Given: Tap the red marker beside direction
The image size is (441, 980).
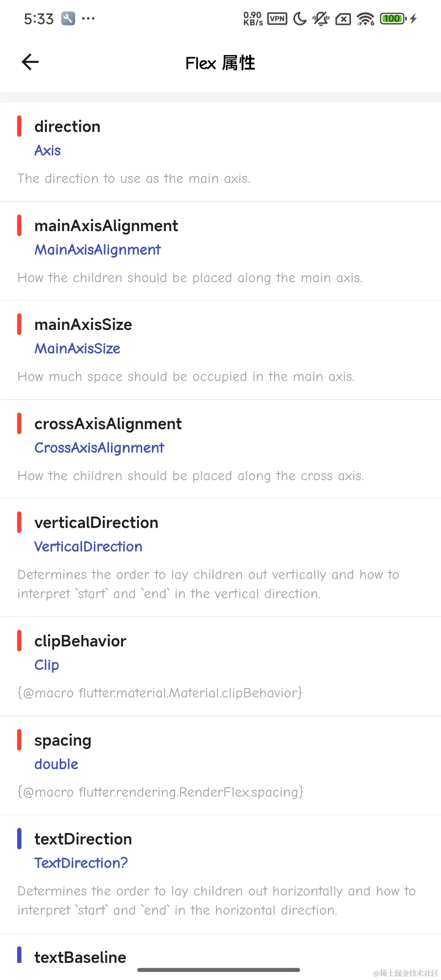Looking at the screenshot, I should tap(19, 126).
